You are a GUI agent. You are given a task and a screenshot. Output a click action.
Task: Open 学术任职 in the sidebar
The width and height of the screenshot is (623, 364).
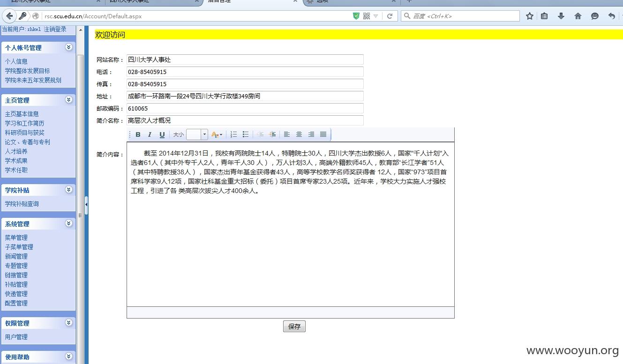16,170
